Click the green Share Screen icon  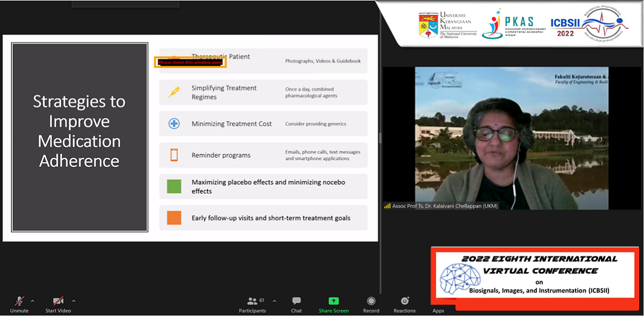(x=333, y=301)
